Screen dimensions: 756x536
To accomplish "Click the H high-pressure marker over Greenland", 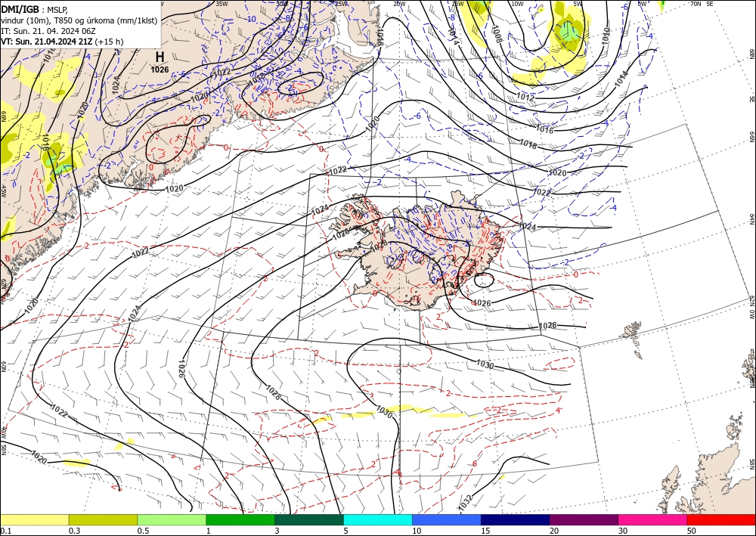I will 160,57.
